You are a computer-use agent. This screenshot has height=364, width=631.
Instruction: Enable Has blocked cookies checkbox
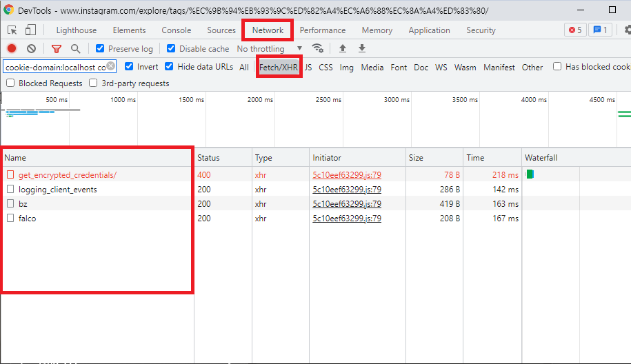(x=557, y=66)
